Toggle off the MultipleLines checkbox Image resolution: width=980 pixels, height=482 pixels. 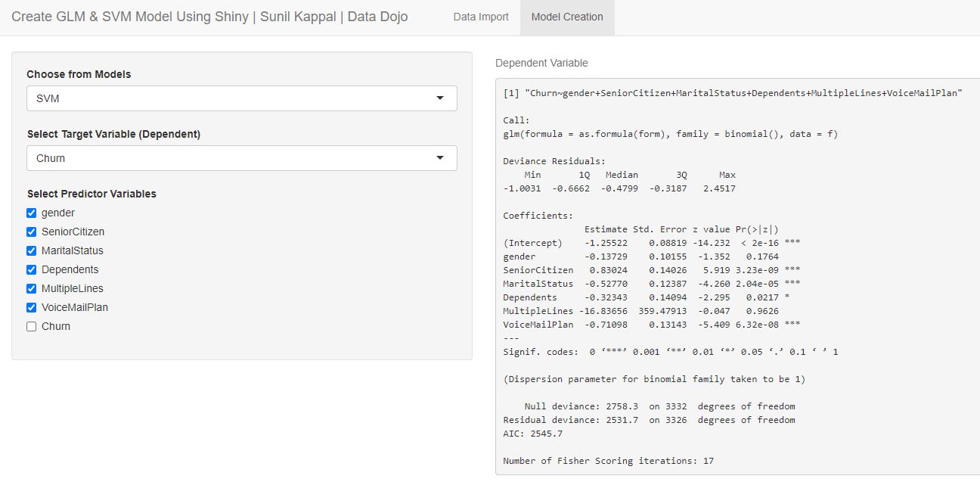(32, 289)
